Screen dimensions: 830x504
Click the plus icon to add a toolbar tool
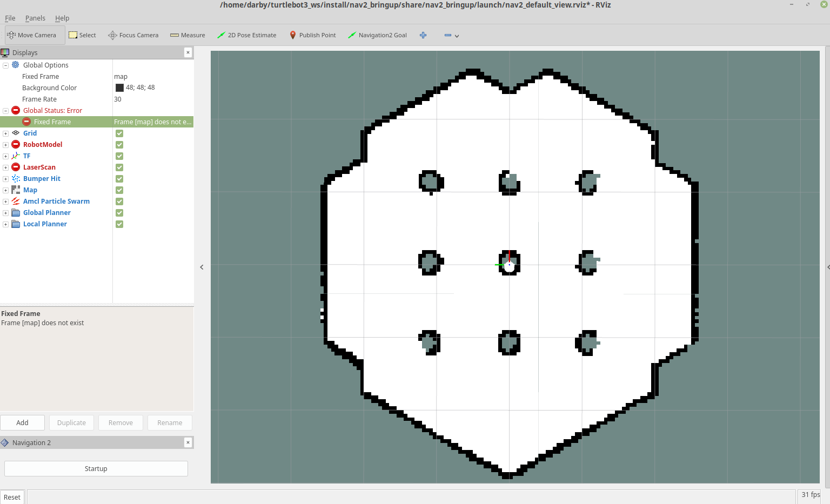click(423, 35)
